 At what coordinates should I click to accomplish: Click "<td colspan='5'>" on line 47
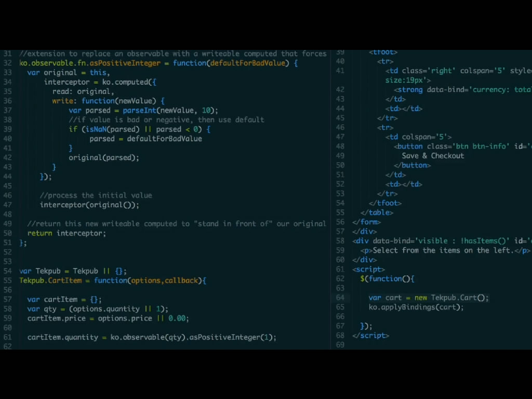tap(418, 137)
